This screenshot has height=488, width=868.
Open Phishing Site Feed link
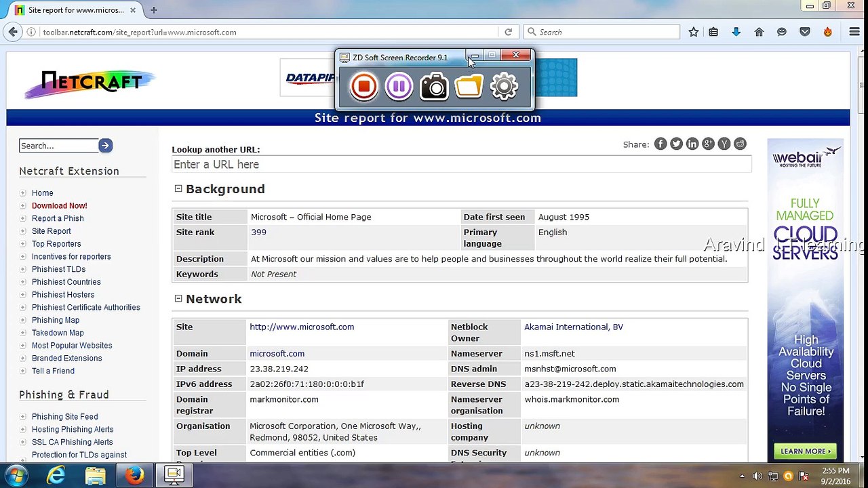64,417
